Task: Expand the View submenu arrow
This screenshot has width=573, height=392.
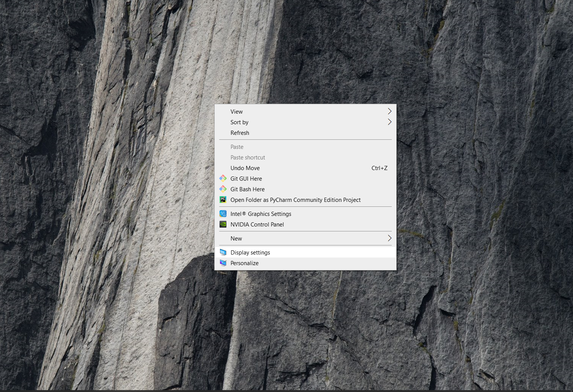Action: click(389, 111)
